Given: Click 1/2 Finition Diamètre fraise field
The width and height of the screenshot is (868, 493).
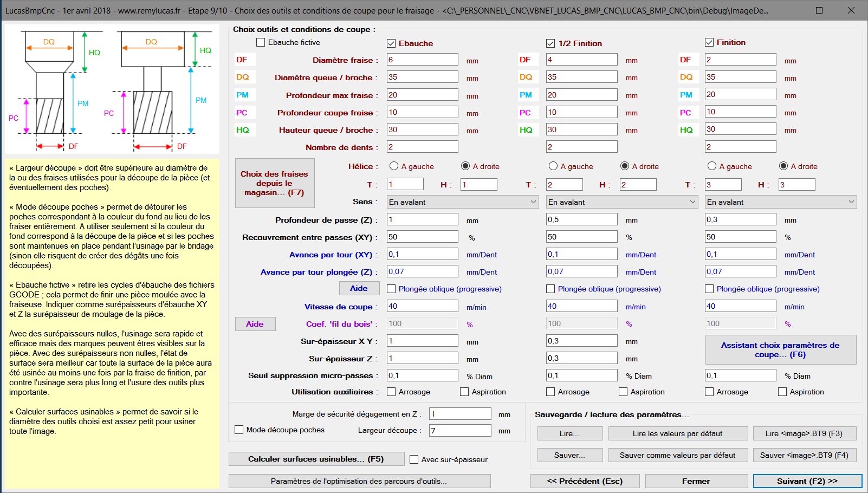Looking at the screenshot, I should pos(582,60).
